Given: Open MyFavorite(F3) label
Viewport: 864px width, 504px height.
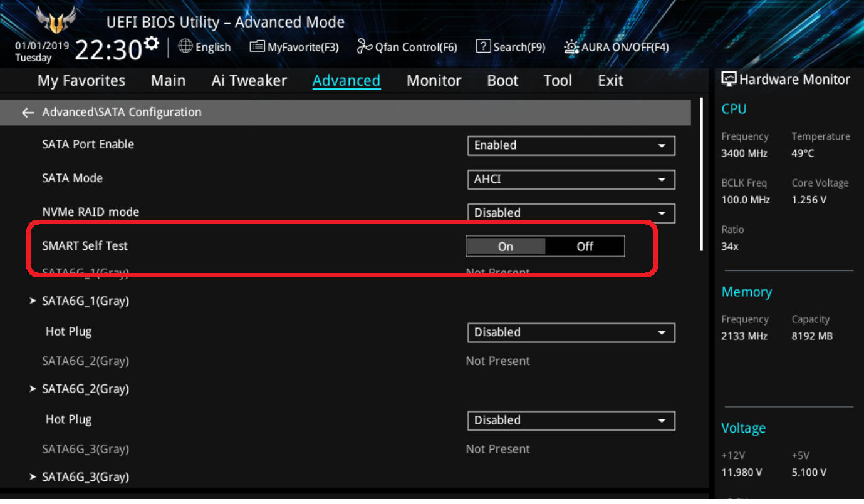Looking at the screenshot, I should coord(303,47).
